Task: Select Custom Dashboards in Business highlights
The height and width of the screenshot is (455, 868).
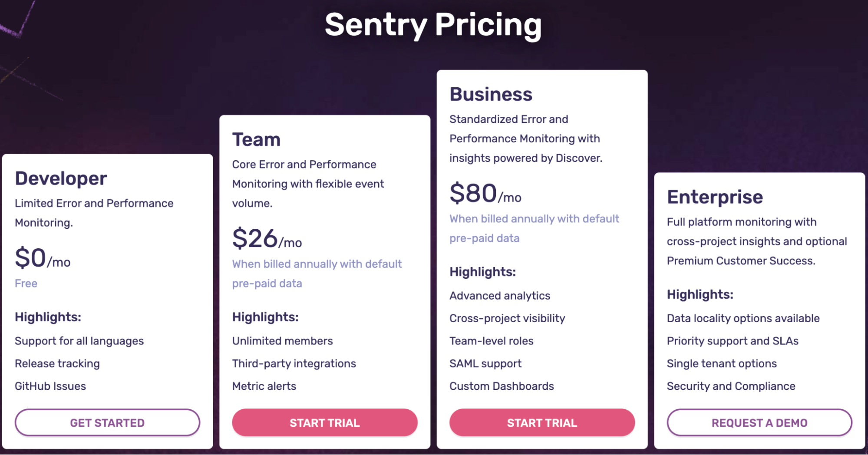Action: tap(501, 386)
